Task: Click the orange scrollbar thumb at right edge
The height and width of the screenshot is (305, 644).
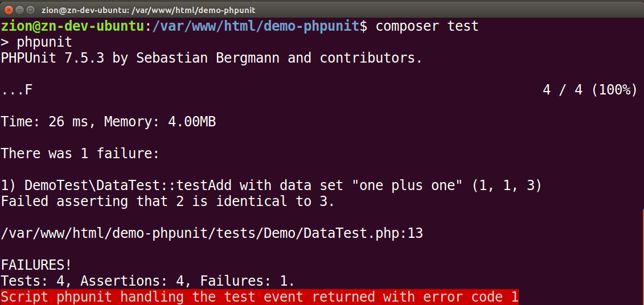Action: (642, 256)
